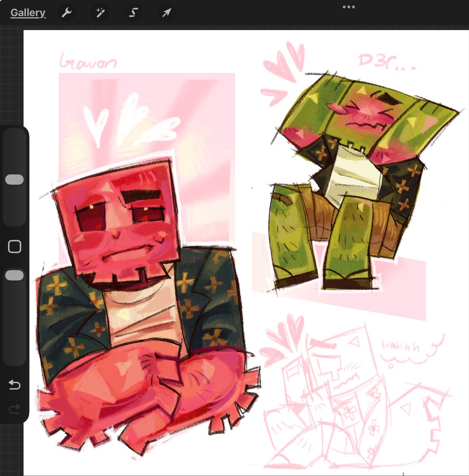Select the Transform arrow tool
This screenshot has height=476, width=469.
coord(166,13)
